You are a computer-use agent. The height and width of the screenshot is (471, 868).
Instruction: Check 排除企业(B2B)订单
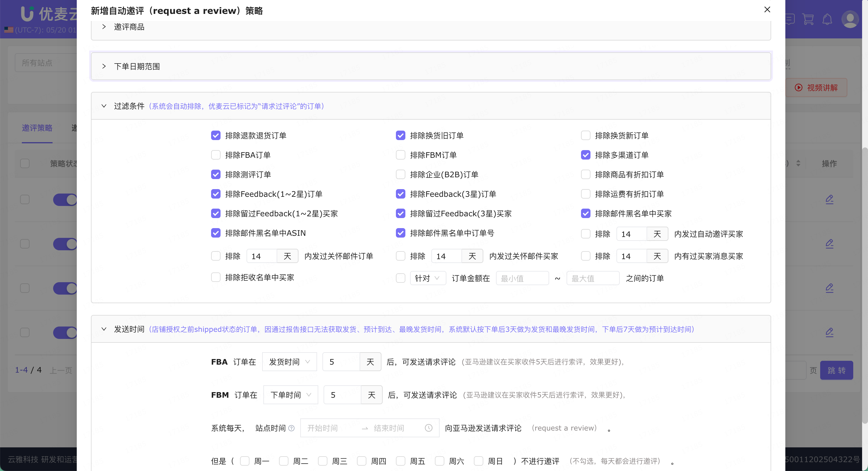[x=400, y=175]
